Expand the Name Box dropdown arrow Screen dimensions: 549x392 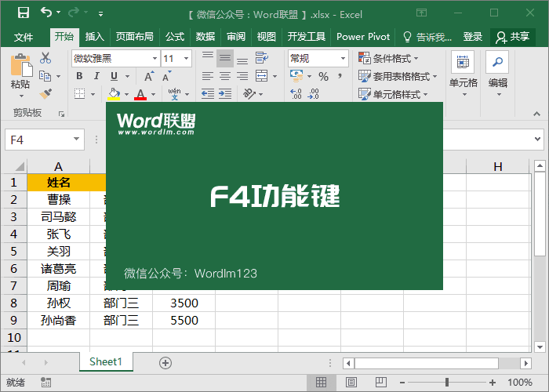76,140
